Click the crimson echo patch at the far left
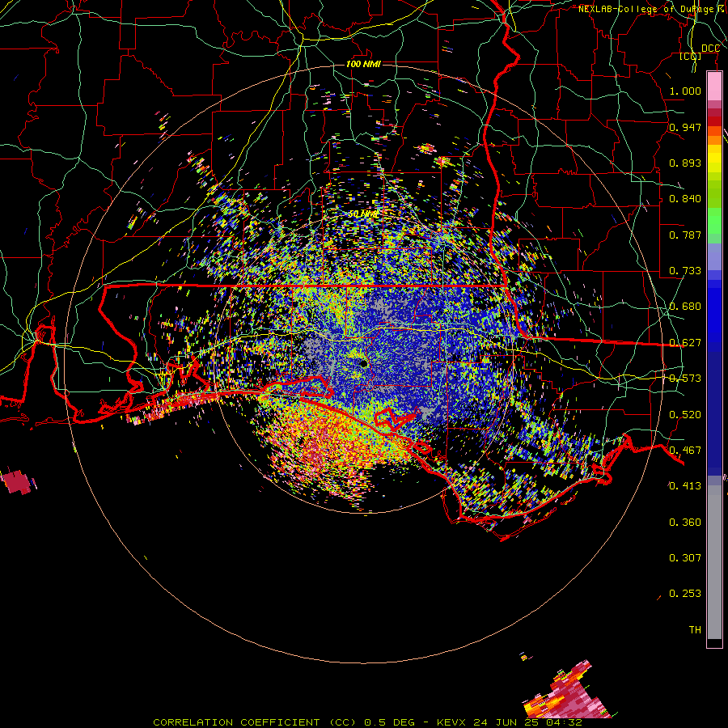The width and height of the screenshot is (728, 728). [x=17, y=482]
